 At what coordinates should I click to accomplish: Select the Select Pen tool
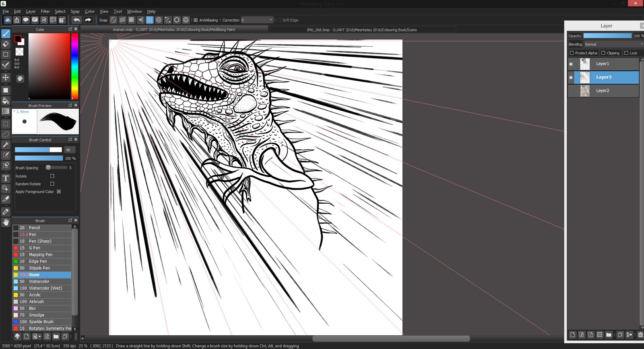click(x=6, y=155)
